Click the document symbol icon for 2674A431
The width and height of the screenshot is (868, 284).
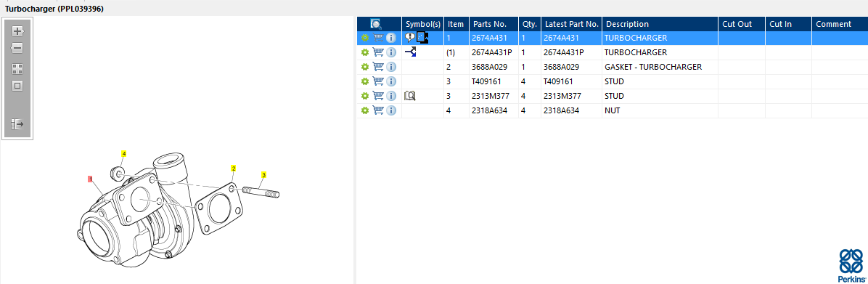click(422, 38)
